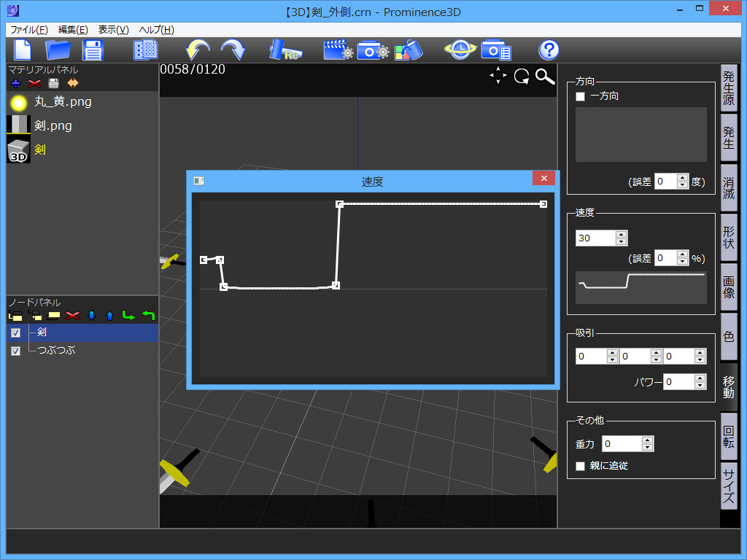Select the rightmost curve point in 速度 graph
Viewport: 747px width, 560px height.
click(x=543, y=204)
